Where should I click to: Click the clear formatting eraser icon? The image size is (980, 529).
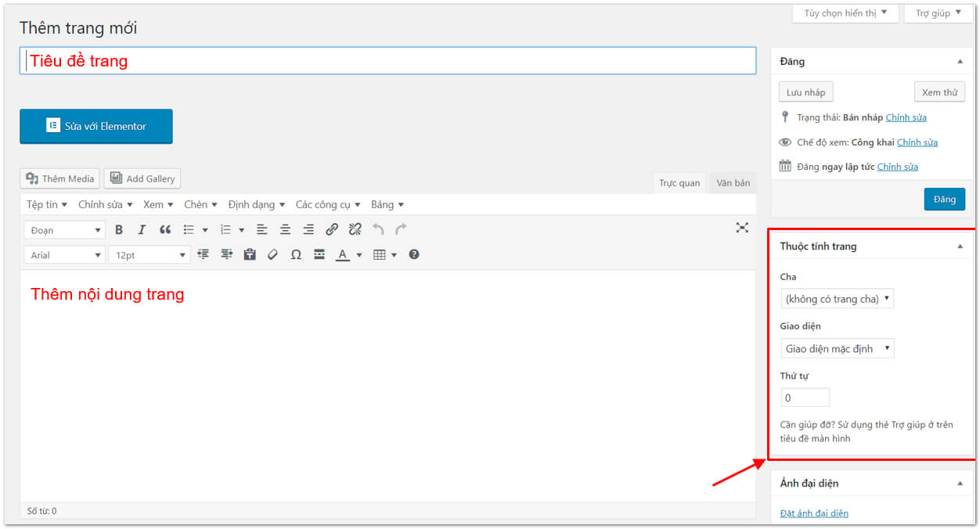point(272,254)
